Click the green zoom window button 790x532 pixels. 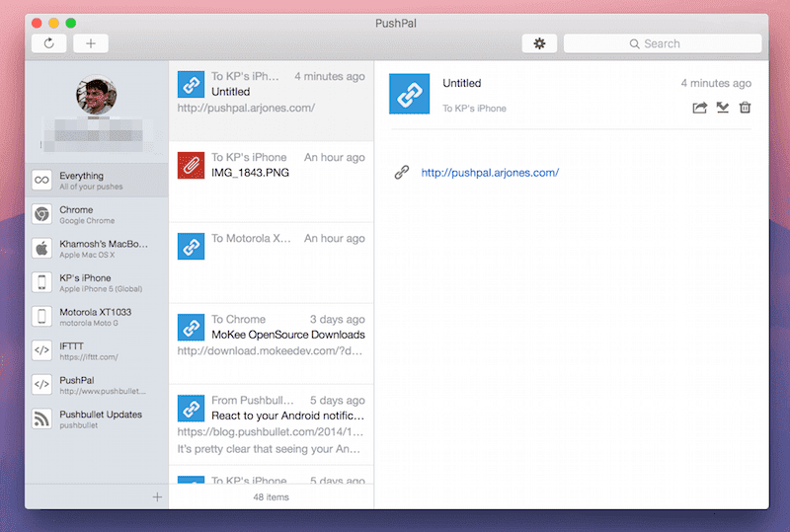71,23
